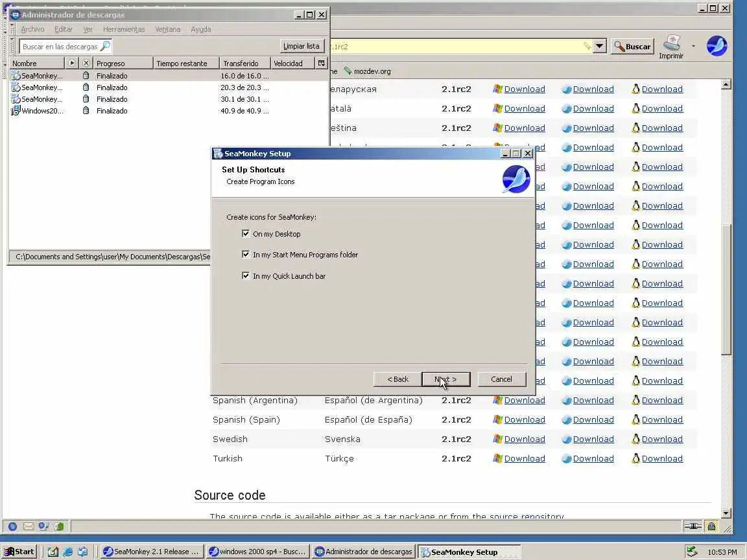Screen dimensions: 747x560
Task: Collapse the download manager menu bar grippy
Action: tap(13, 29)
